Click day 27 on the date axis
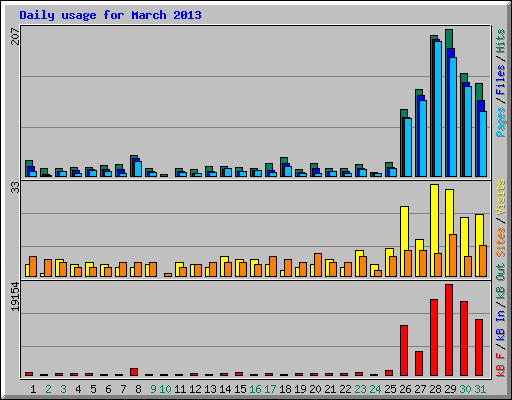This screenshot has width=512, height=400. pyautogui.click(x=420, y=389)
